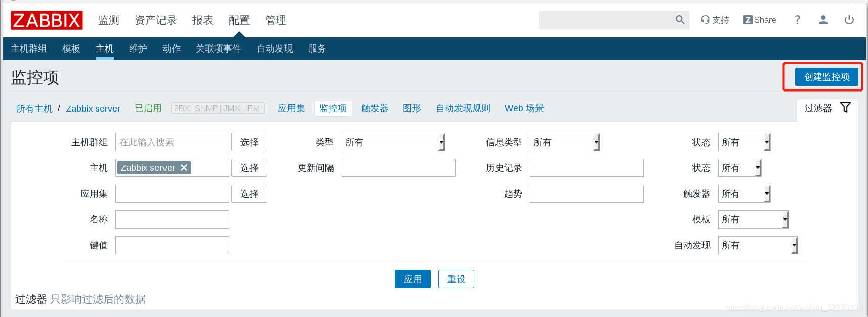Click the 历史记录 input field
Screen dimensions: 868x317
[x=587, y=168]
